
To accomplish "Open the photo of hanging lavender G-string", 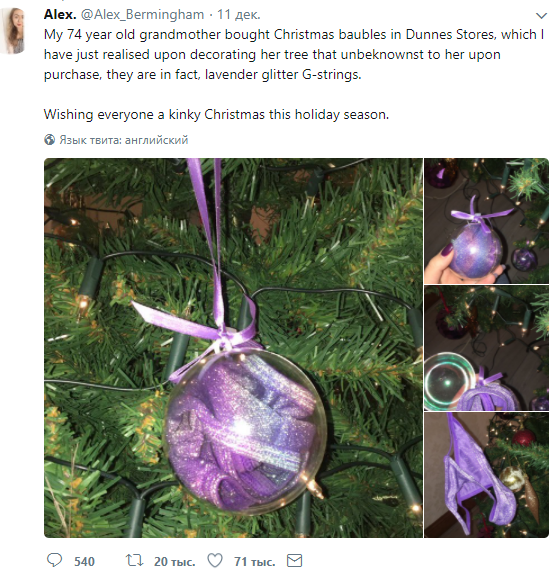I will point(486,475).
